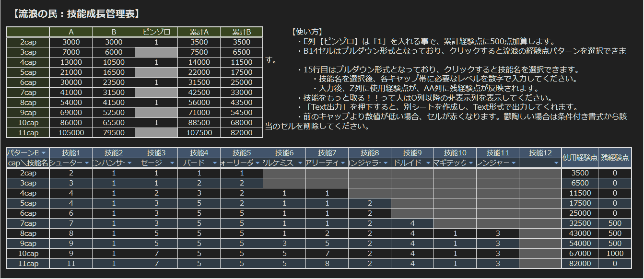Expand the セージ dropdown under 技能3
The height and width of the screenshot is (279, 644).
pos(172,163)
